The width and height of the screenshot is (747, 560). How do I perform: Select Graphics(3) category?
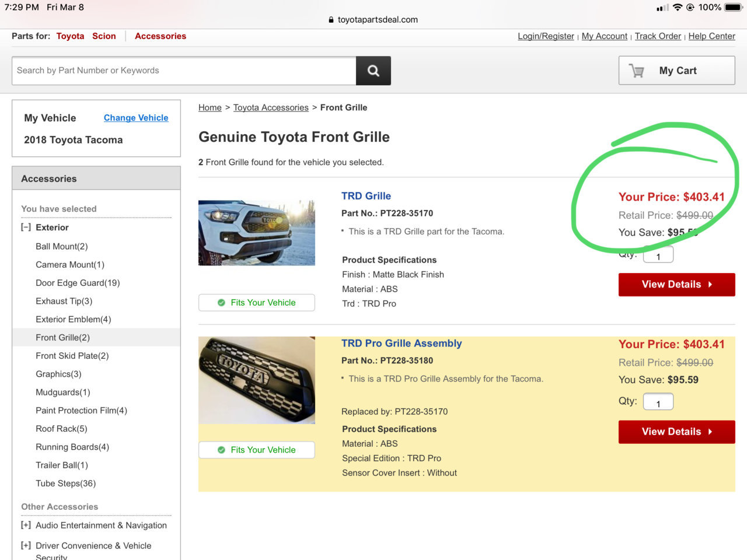pyautogui.click(x=58, y=374)
